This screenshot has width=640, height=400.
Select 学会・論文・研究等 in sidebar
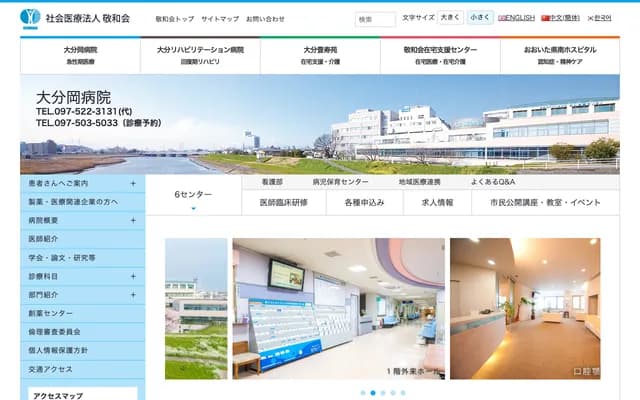tap(82, 258)
